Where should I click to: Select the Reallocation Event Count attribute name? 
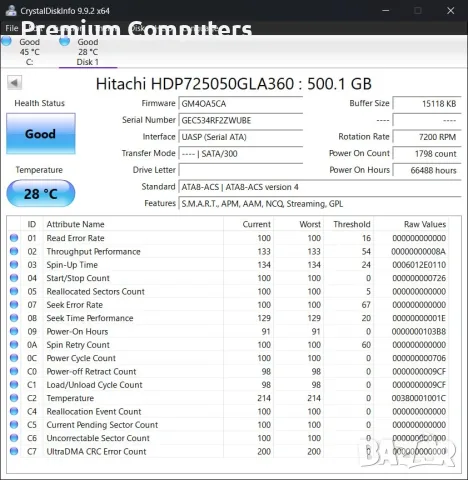tap(94, 411)
